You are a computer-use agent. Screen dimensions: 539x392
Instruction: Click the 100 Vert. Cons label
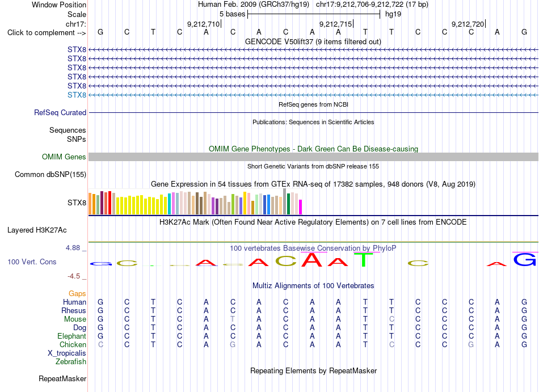32,262
